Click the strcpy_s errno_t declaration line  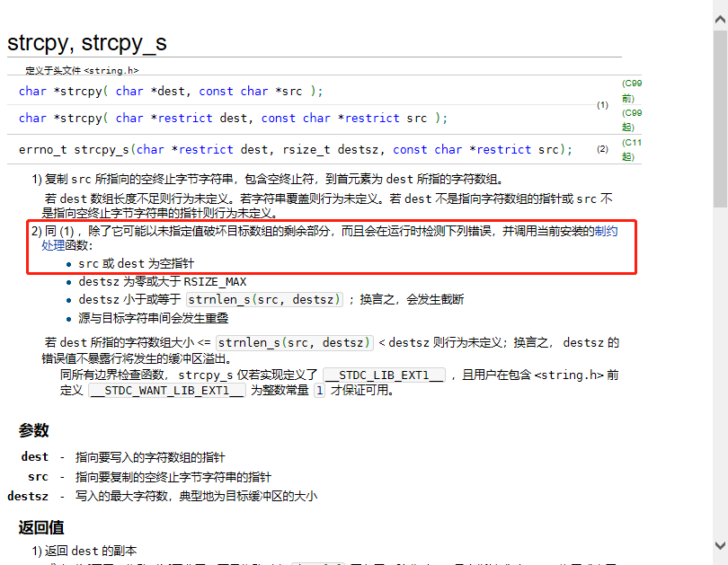pos(295,149)
